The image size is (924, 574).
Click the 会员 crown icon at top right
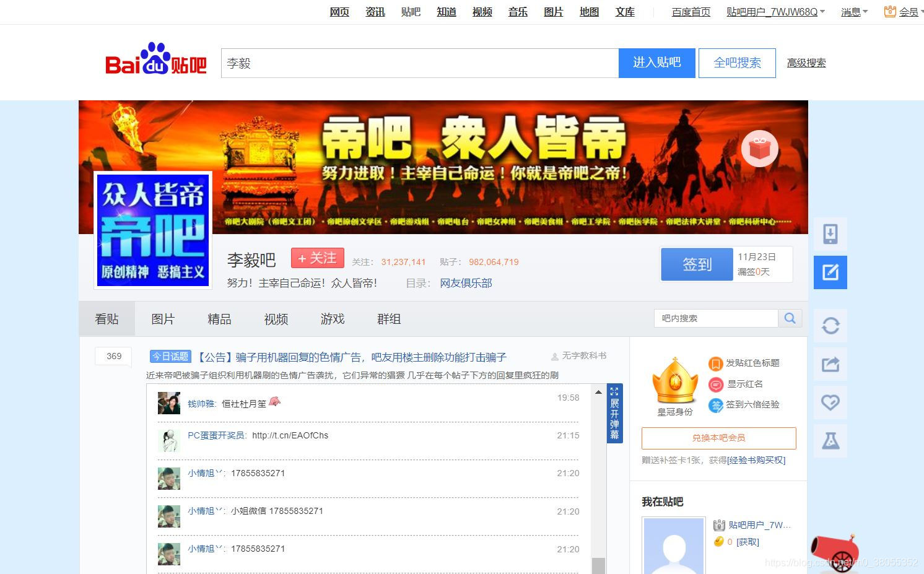pos(890,11)
